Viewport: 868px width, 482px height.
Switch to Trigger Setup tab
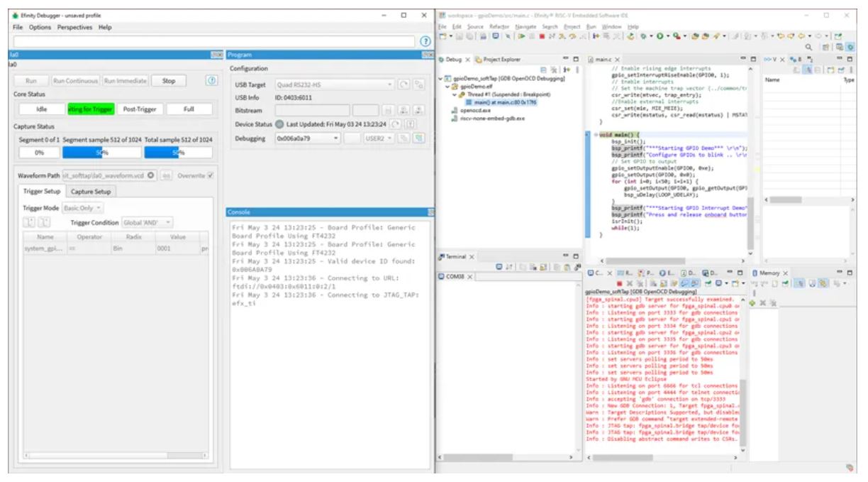pos(43,191)
